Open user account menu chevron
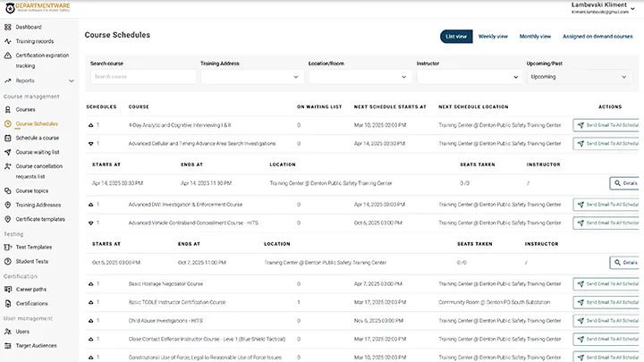 click(x=633, y=9)
